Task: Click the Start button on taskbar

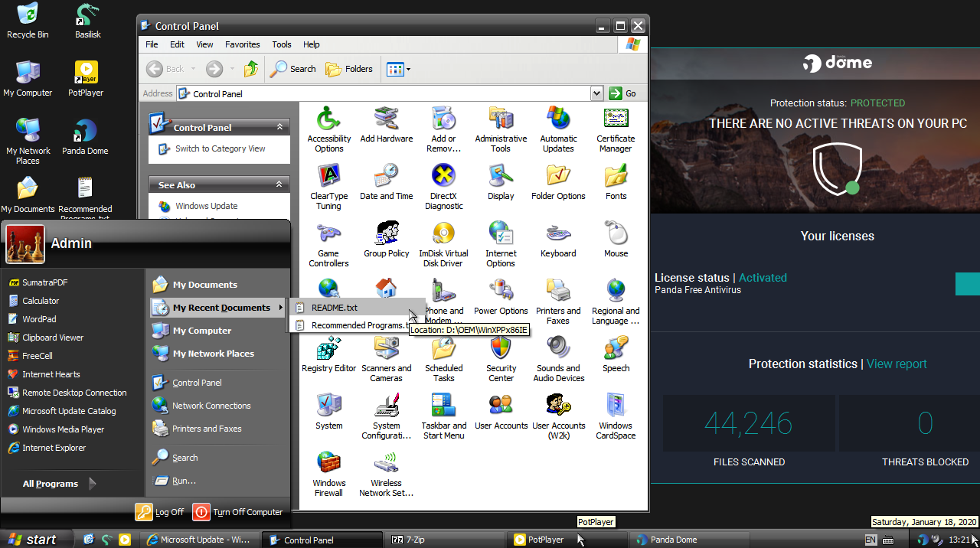Action: point(36,539)
